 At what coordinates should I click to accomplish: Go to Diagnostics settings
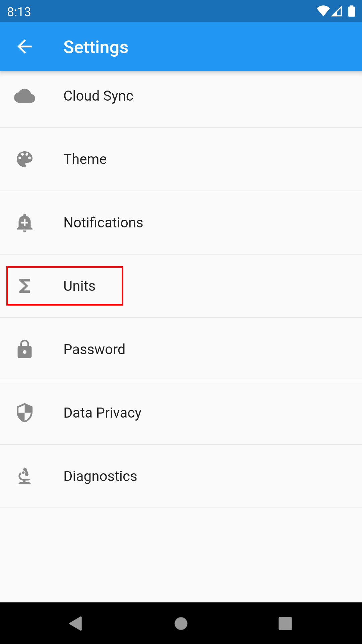(x=100, y=476)
